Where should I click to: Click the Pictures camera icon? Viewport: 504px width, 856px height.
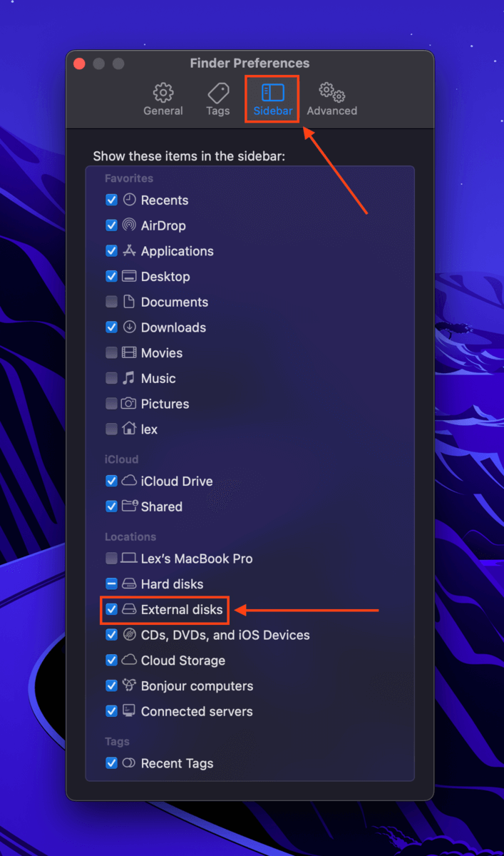coord(129,404)
